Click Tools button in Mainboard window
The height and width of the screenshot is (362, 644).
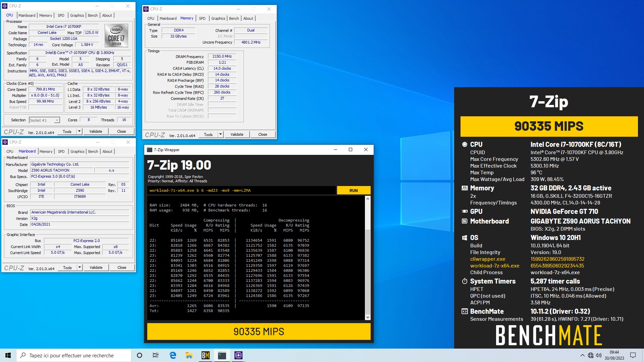pyautogui.click(x=67, y=267)
